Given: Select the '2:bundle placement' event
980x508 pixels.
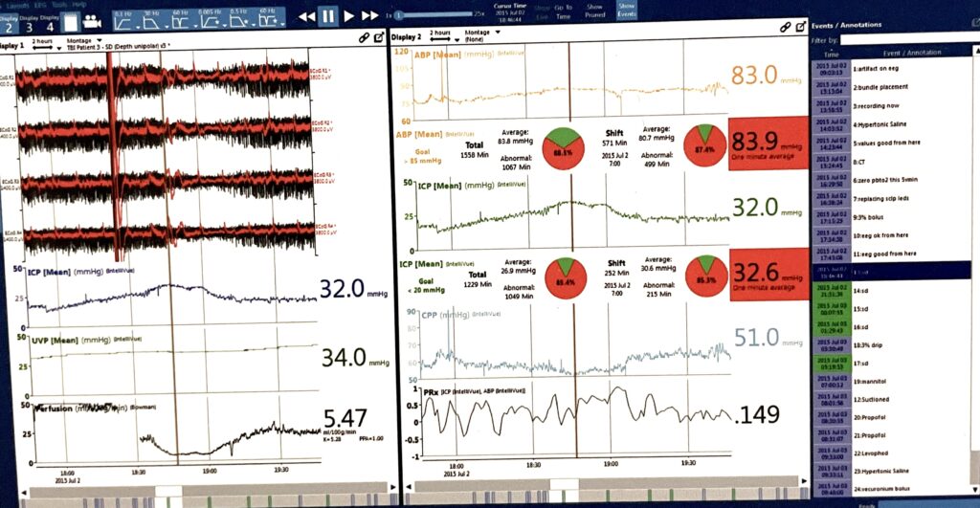Looking at the screenshot, I should tap(892, 87).
